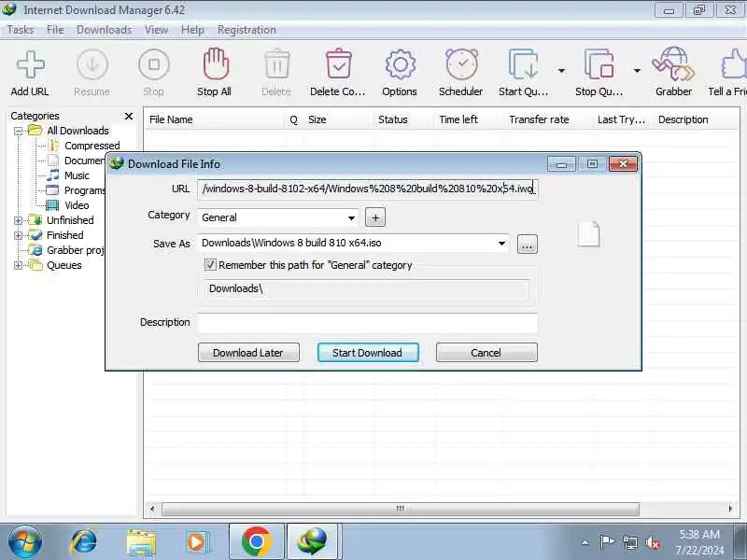Click the Start Download button
The width and height of the screenshot is (747, 560).
[x=368, y=353]
